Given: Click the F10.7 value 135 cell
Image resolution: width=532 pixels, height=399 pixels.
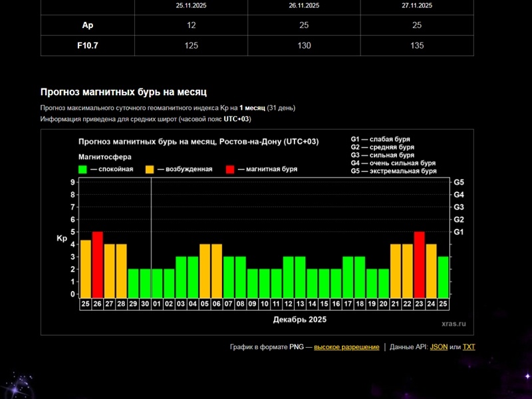Looking at the screenshot, I should tap(417, 45).
